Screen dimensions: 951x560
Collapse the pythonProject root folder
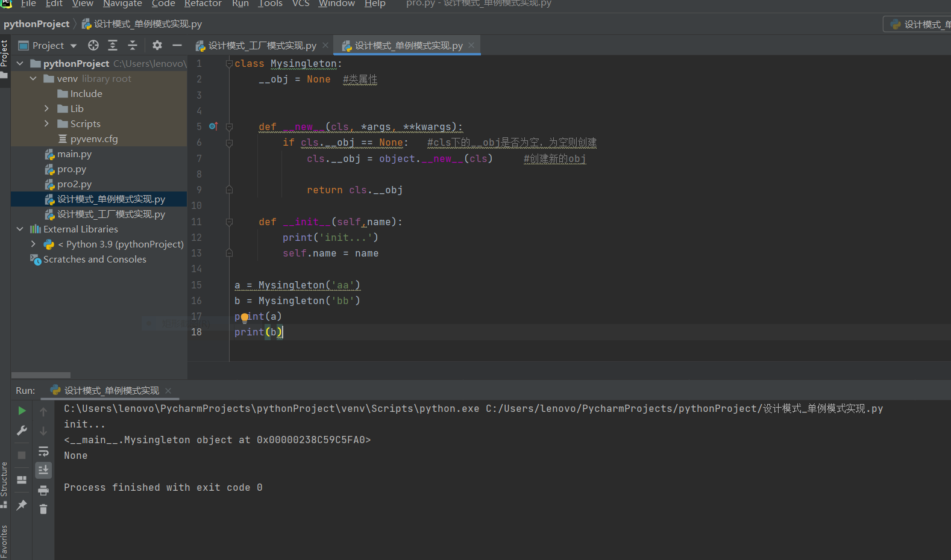(x=20, y=63)
